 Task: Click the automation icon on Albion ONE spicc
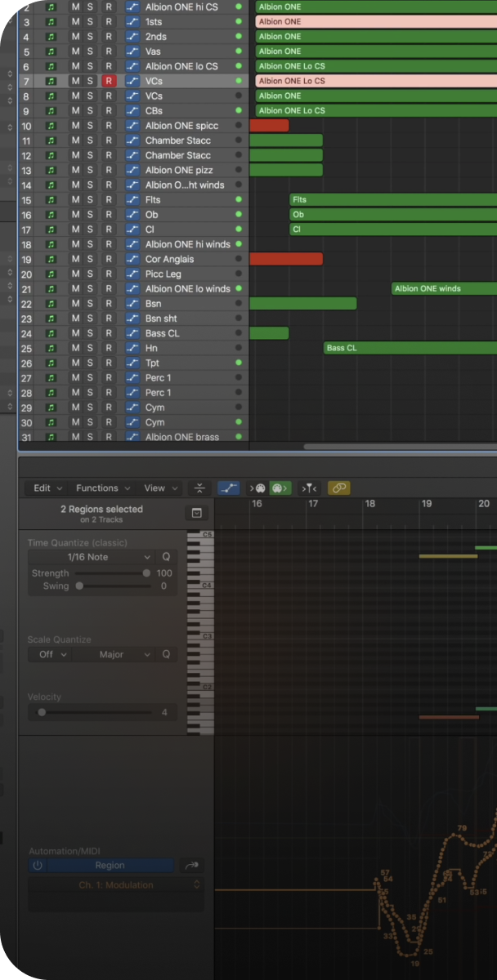click(132, 126)
